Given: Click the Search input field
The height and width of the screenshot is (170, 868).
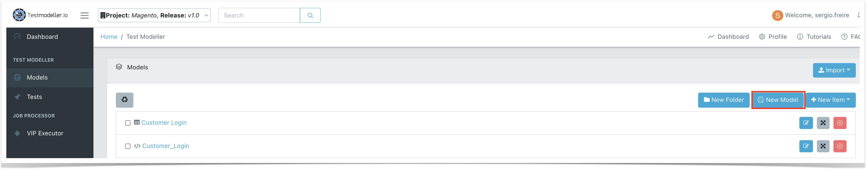Looking at the screenshot, I should (259, 16).
